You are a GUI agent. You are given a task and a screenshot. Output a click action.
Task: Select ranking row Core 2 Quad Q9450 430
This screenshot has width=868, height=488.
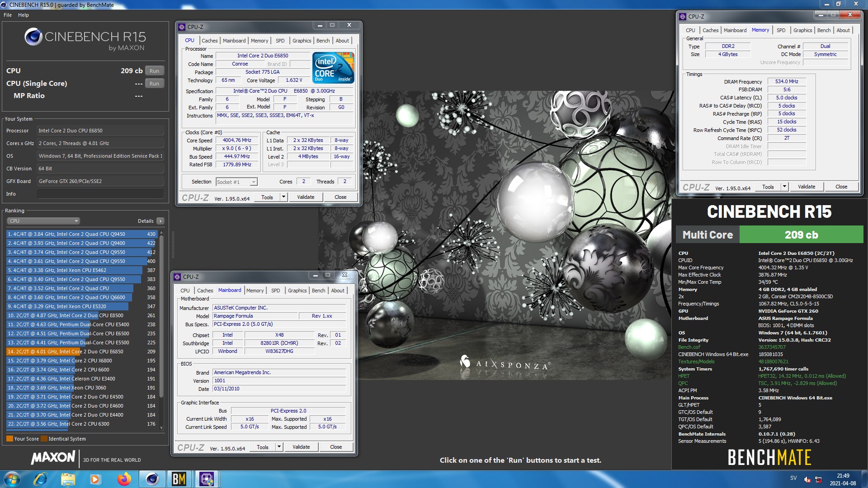click(x=81, y=234)
